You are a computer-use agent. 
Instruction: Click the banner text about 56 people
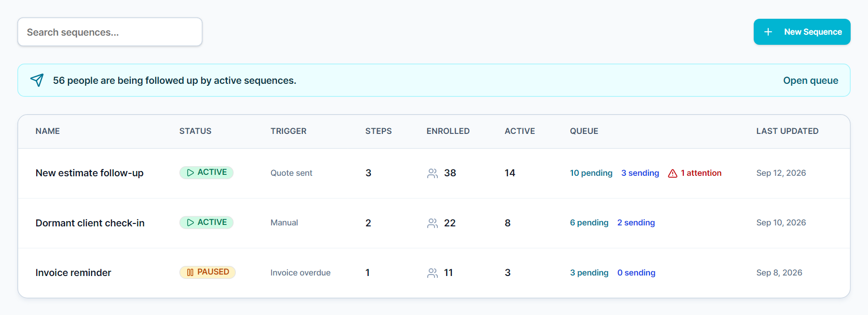(175, 80)
